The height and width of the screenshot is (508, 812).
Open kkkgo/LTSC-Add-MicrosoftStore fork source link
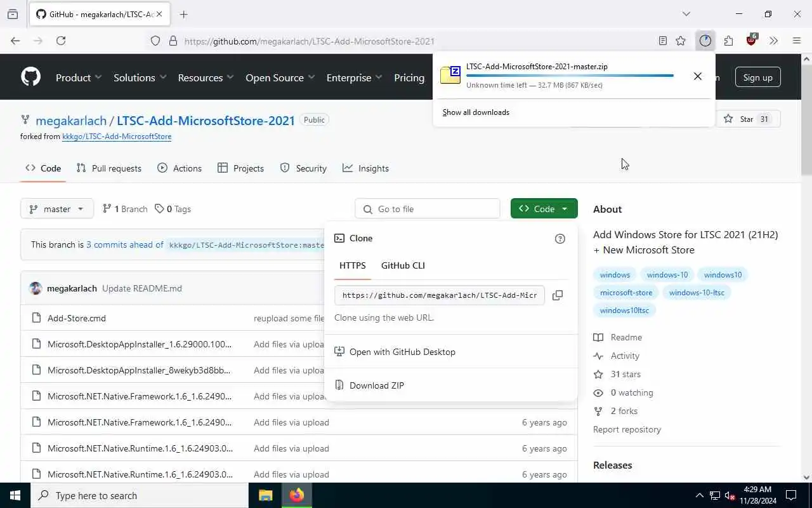pyautogui.click(x=117, y=137)
